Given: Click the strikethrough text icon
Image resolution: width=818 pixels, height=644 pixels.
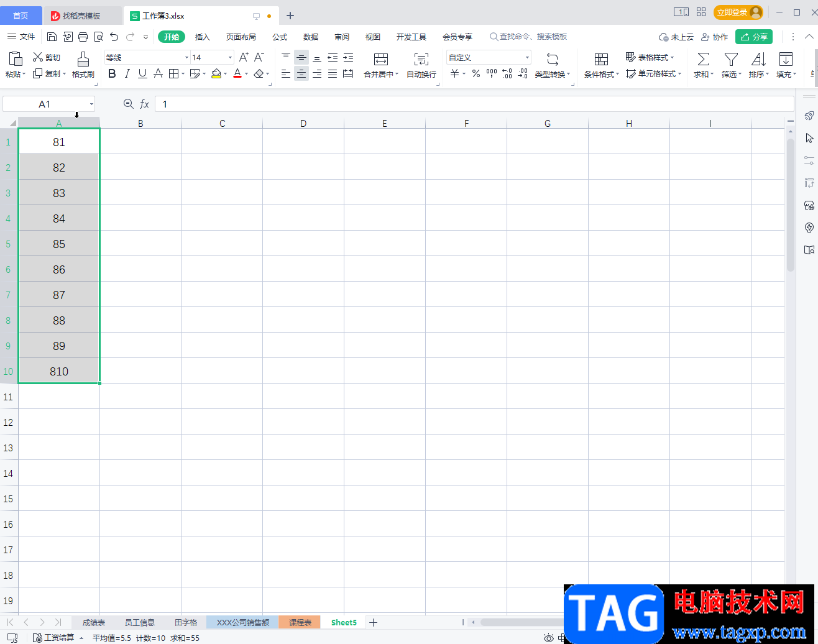Looking at the screenshot, I should point(158,74).
